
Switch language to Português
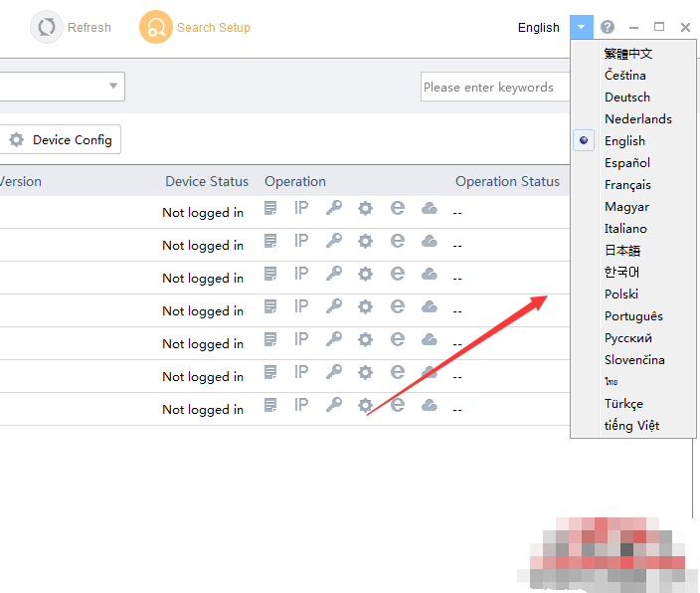coord(633,316)
